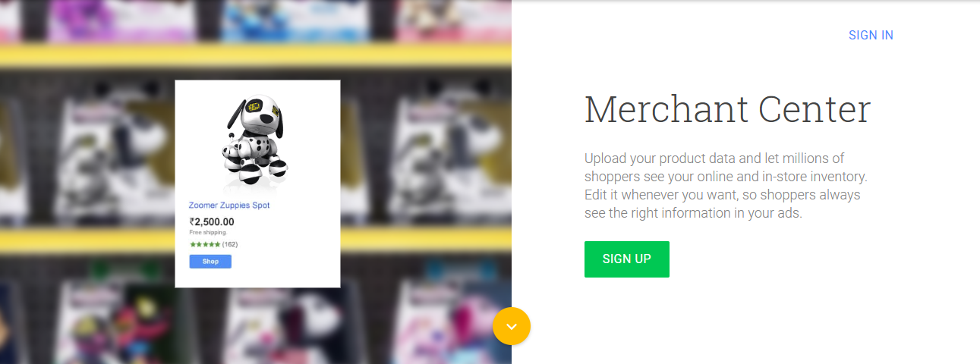Click the 'Upload your product data' paragraph
Image resolution: width=980 pixels, height=364 pixels.
[x=726, y=186]
